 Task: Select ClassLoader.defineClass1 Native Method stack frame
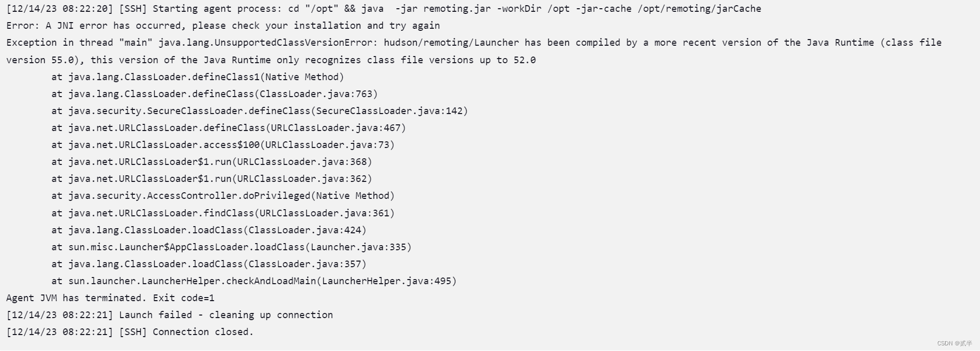click(197, 77)
